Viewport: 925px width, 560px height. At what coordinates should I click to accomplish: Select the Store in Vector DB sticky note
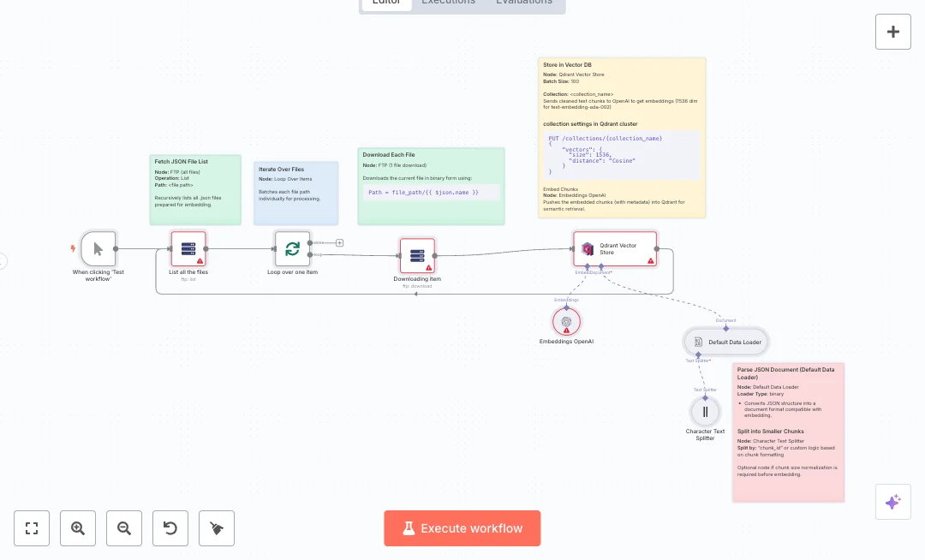point(621,137)
